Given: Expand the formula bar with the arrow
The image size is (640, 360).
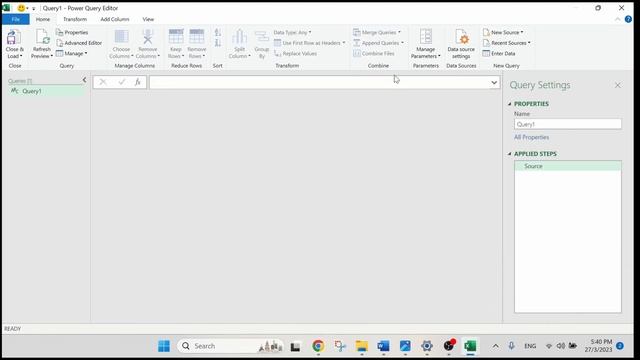Looking at the screenshot, I should pyautogui.click(x=494, y=82).
